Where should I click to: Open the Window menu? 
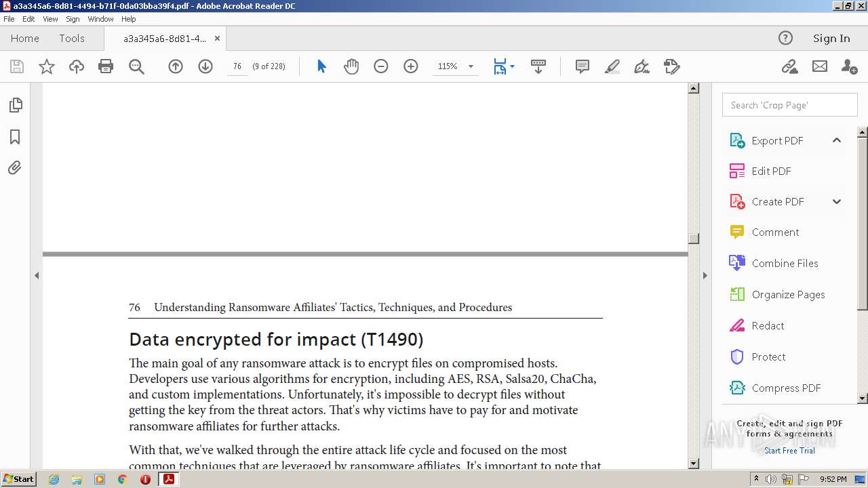[x=100, y=19]
